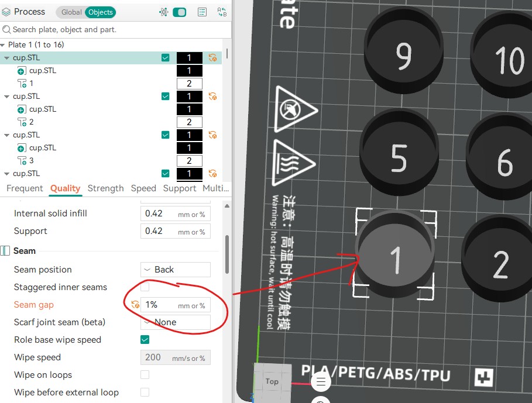Image resolution: width=532 pixels, height=403 pixels.
Task: Open the Seam position dropdown
Action: click(x=176, y=270)
